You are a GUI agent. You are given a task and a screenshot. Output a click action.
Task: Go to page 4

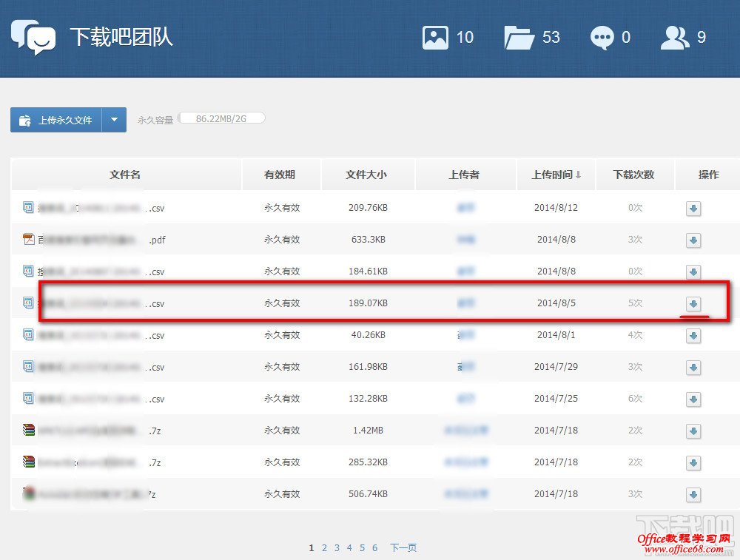349,547
